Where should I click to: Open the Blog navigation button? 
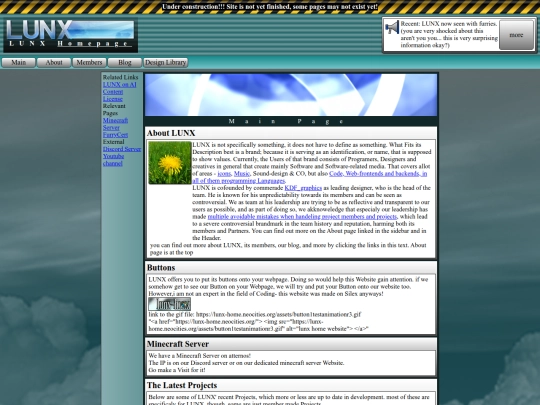point(125,62)
